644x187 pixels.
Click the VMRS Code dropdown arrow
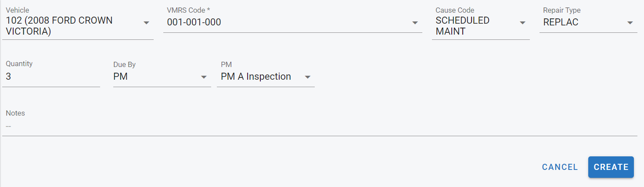(415, 23)
